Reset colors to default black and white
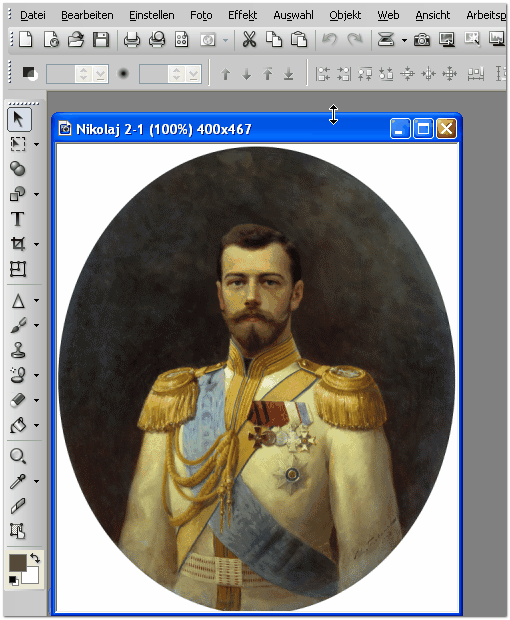Viewport: 510px width, 620px height. tap(13, 580)
